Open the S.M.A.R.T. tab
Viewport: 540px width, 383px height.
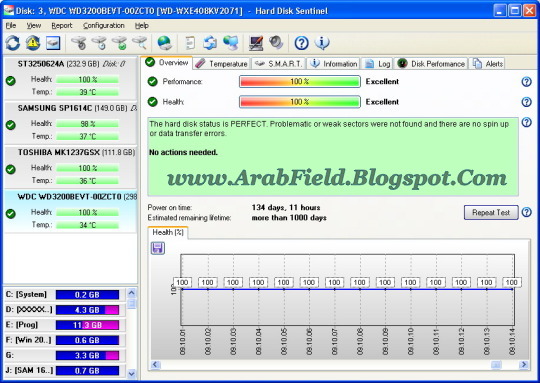point(279,64)
